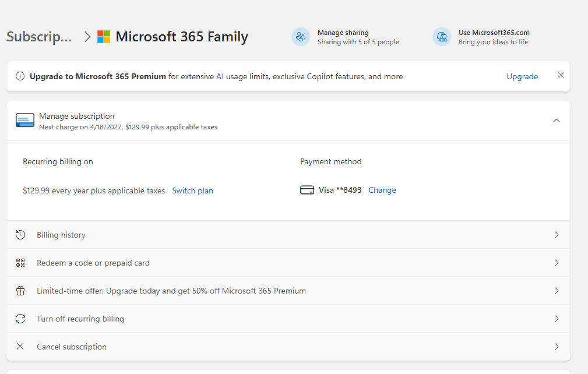Click Sharing with 5 of 5 people text
The width and height of the screenshot is (588, 374).
tap(358, 42)
